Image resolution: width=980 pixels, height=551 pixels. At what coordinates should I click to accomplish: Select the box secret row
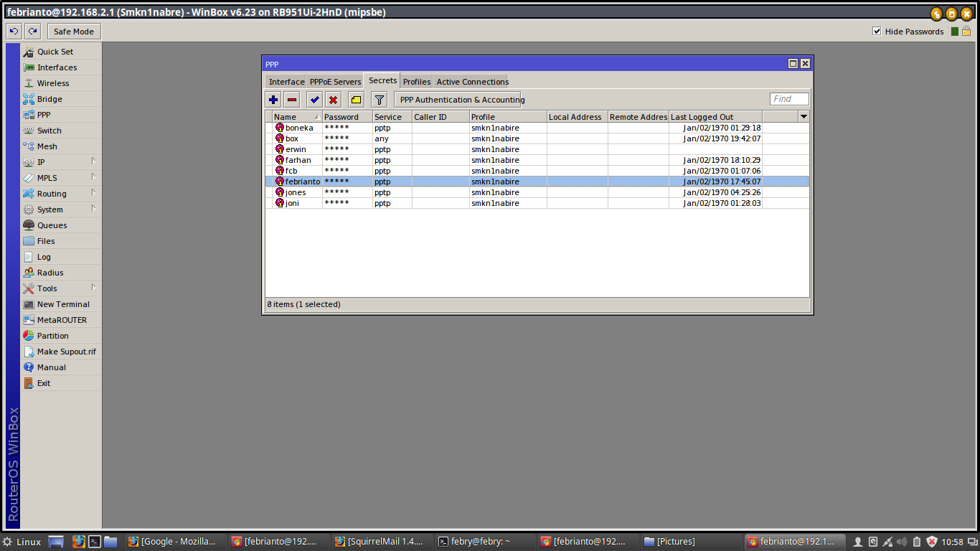537,138
